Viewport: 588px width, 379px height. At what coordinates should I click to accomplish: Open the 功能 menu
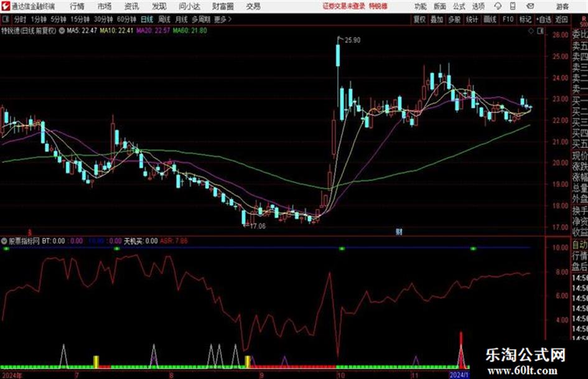421,6
